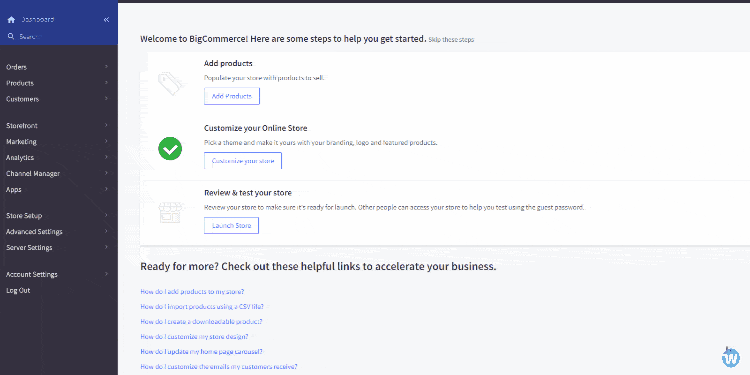Click the Dashboard home icon
Screen dimensions: 750x375
coord(11,20)
